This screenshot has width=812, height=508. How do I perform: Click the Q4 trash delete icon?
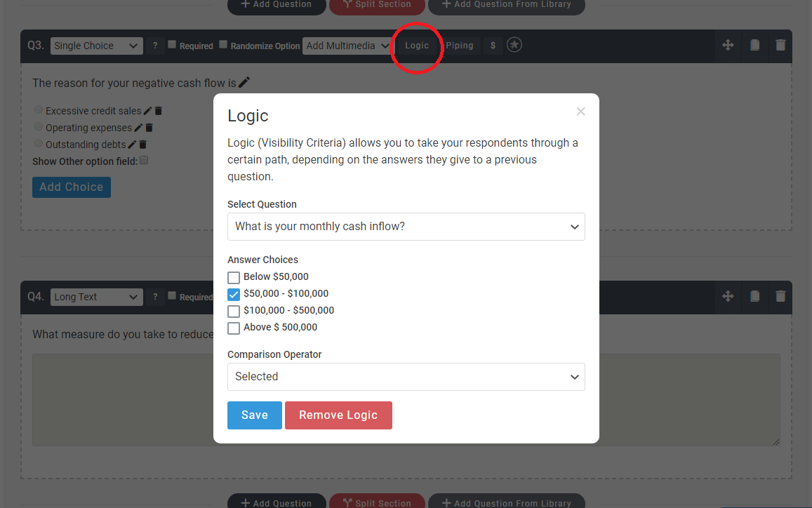coord(780,296)
